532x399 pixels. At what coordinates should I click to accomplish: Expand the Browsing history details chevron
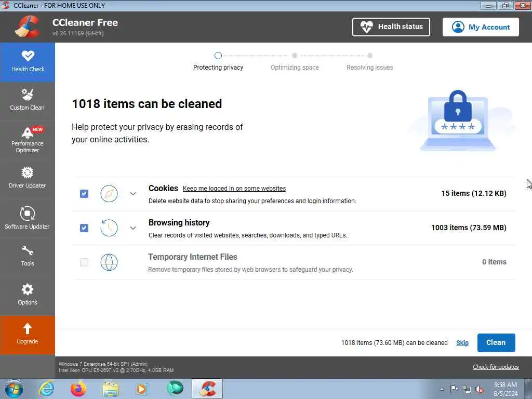pyautogui.click(x=133, y=228)
